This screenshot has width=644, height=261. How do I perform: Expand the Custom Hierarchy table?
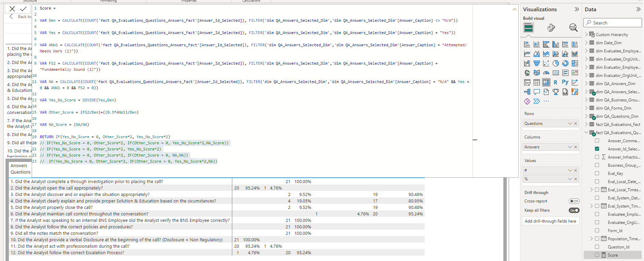tap(586, 34)
